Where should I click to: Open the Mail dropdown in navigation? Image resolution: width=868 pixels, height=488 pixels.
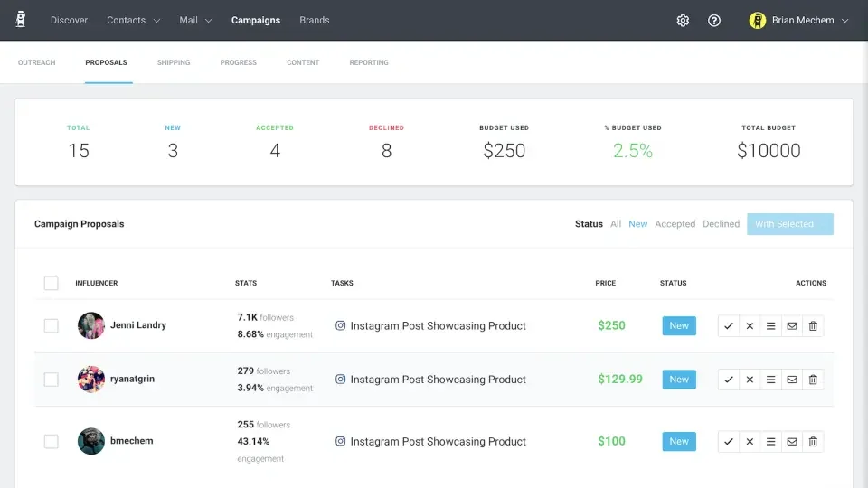(195, 20)
